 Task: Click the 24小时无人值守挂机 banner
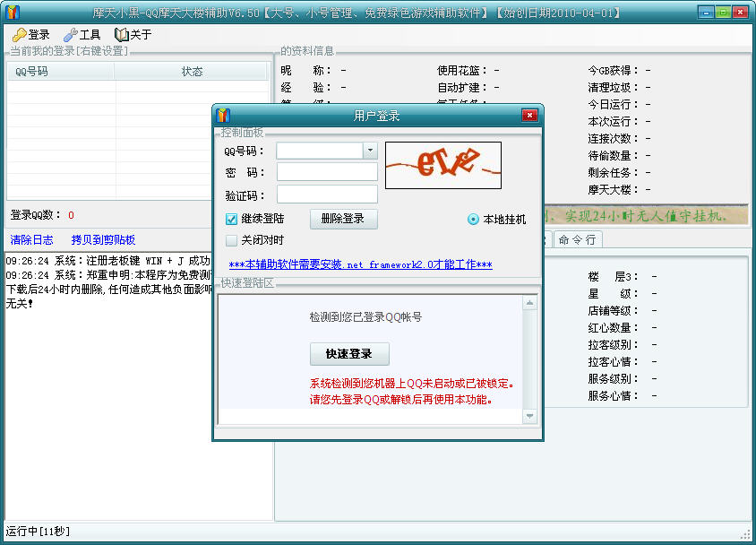tap(646, 215)
